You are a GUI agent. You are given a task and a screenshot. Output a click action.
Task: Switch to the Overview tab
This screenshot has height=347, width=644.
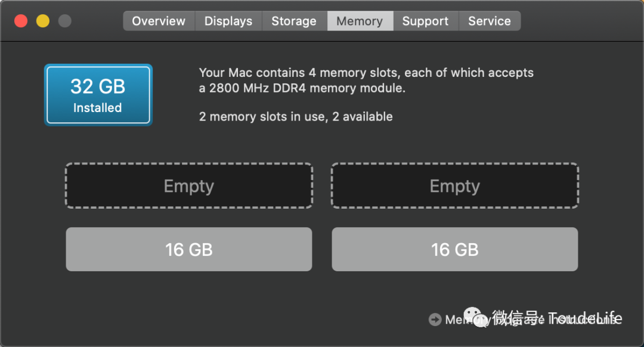159,21
